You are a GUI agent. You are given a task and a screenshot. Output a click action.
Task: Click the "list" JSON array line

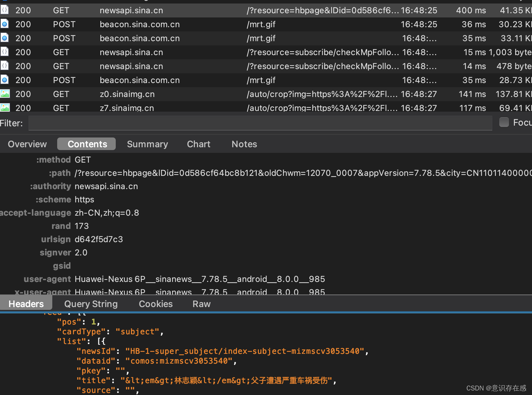[81, 341]
